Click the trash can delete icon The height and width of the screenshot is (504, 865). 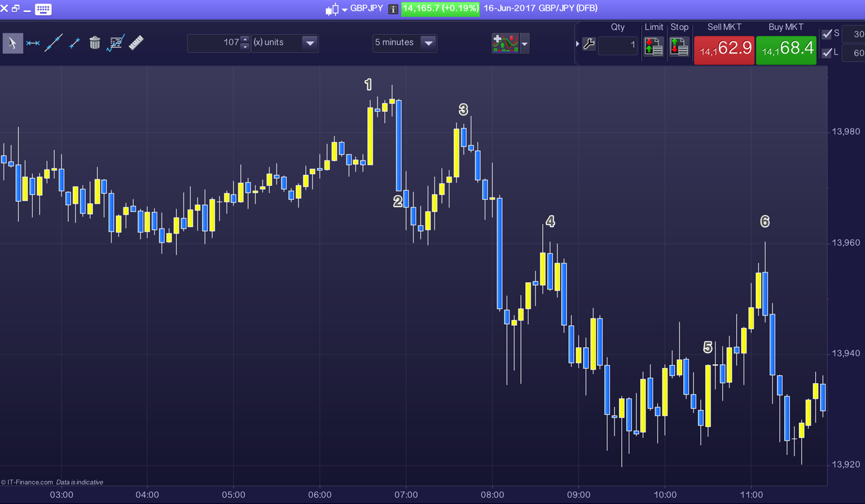(x=95, y=43)
